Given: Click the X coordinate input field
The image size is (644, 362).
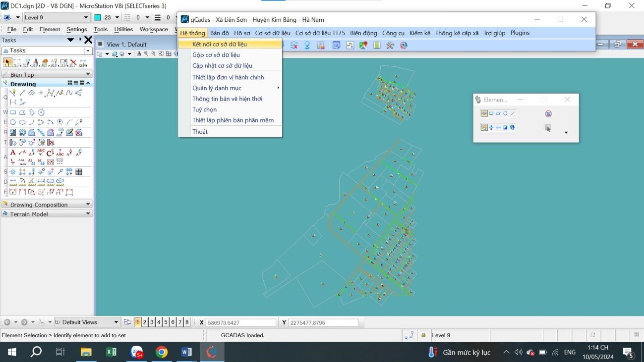Looking at the screenshot, I should click(240, 323).
